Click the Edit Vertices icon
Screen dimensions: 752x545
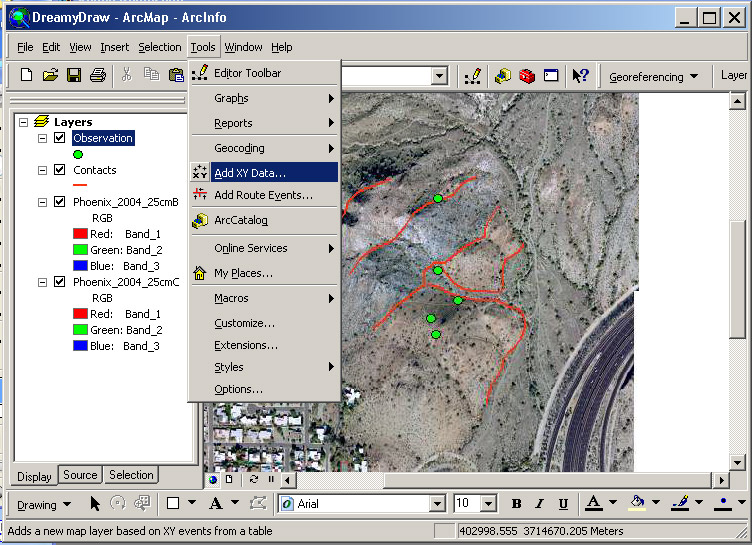pos(258,503)
